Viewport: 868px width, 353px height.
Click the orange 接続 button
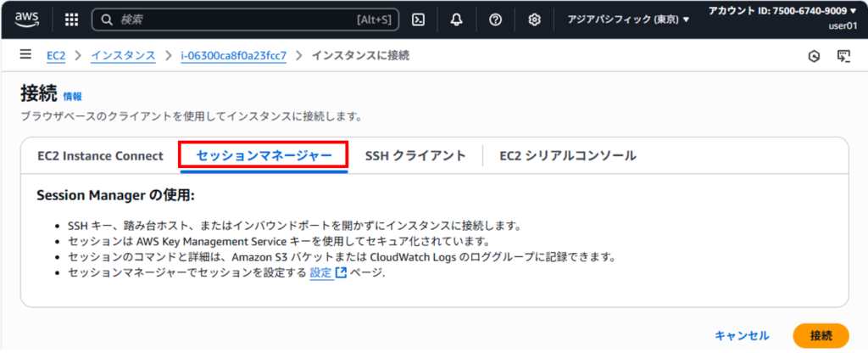point(821,335)
